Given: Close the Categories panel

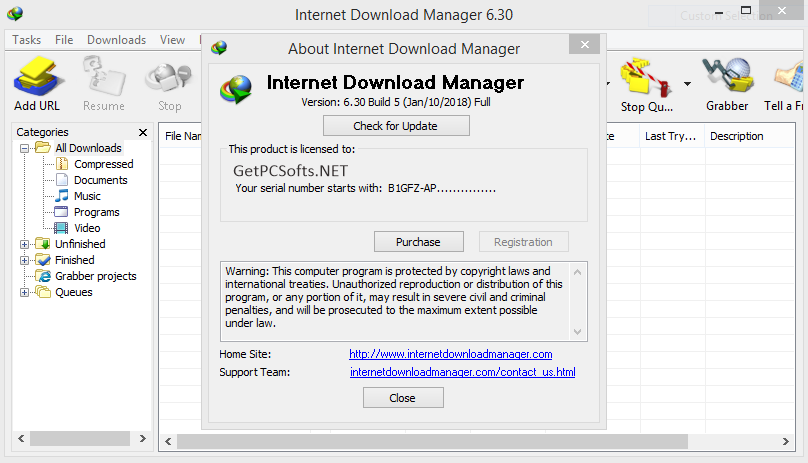Looking at the screenshot, I should click(x=143, y=133).
